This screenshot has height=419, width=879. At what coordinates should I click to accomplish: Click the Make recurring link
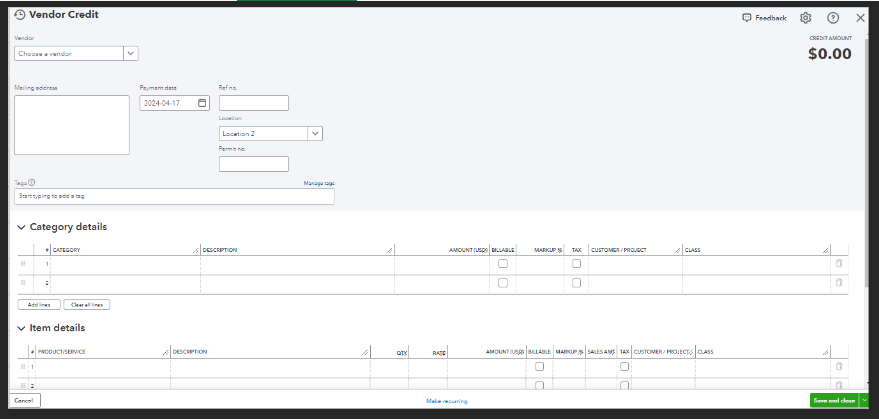tap(447, 401)
